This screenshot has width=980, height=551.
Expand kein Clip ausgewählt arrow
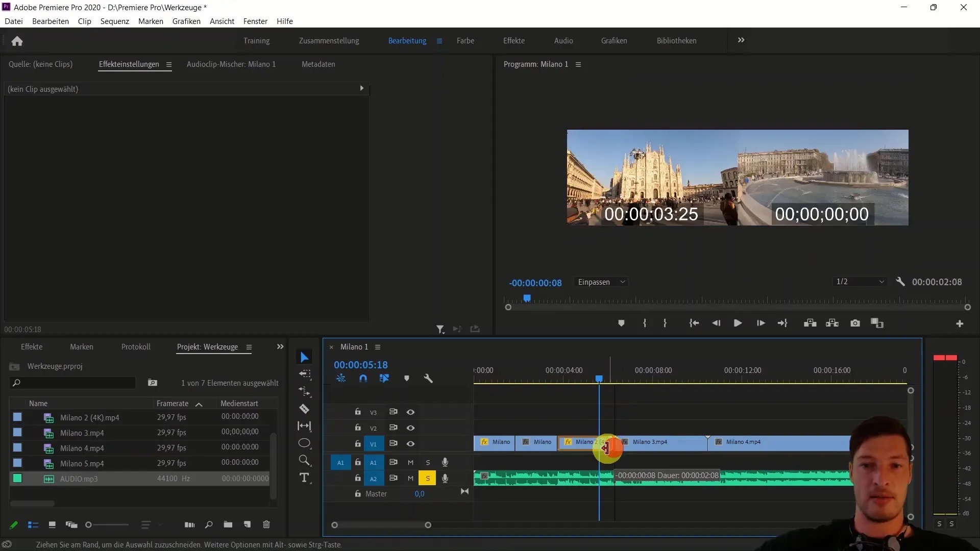(x=362, y=88)
